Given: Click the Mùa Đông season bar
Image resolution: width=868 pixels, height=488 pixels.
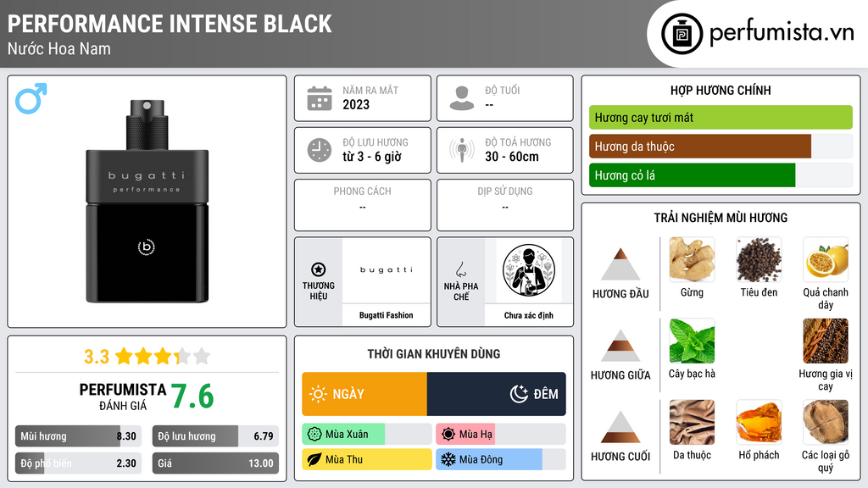Looking at the screenshot, I should tap(500, 459).
